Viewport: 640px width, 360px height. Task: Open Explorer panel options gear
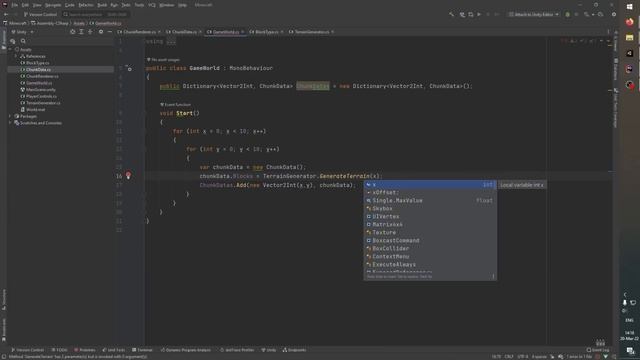pyautogui.click(x=101, y=32)
